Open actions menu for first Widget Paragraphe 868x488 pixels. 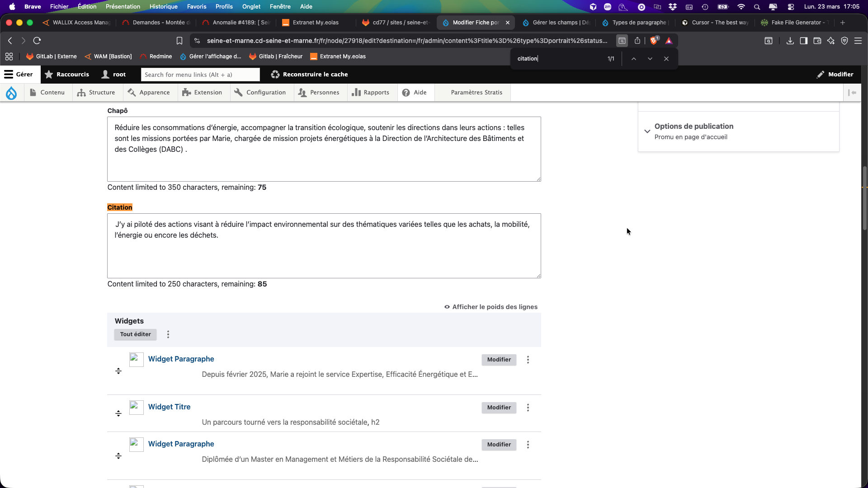click(x=528, y=360)
